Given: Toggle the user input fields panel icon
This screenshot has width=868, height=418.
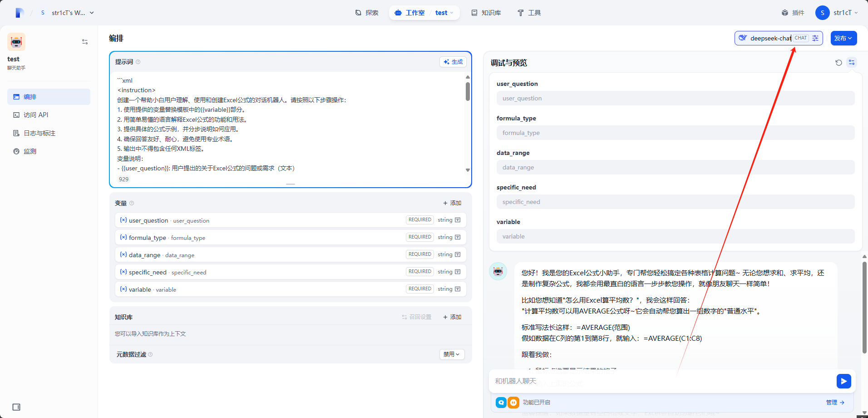Looking at the screenshot, I should click(x=852, y=62).
